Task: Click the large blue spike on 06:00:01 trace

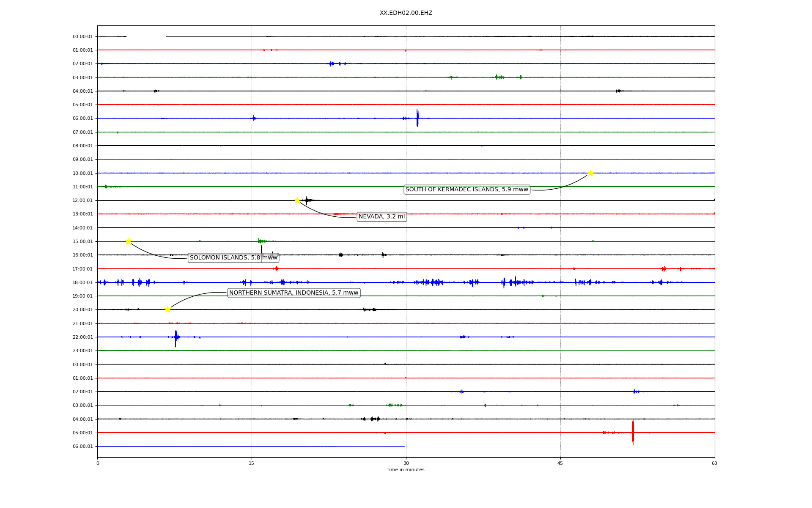Action: (417, 118)
